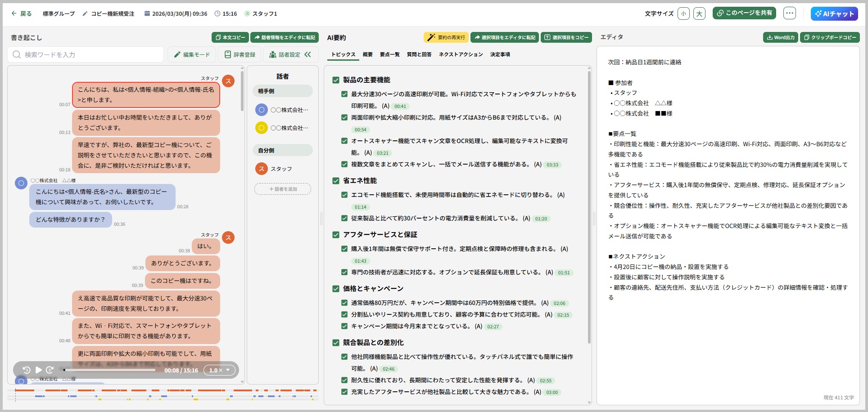Viewport: 868px width, 412px height.
Task: Skip forward three seconds
Action: (50, 370)
